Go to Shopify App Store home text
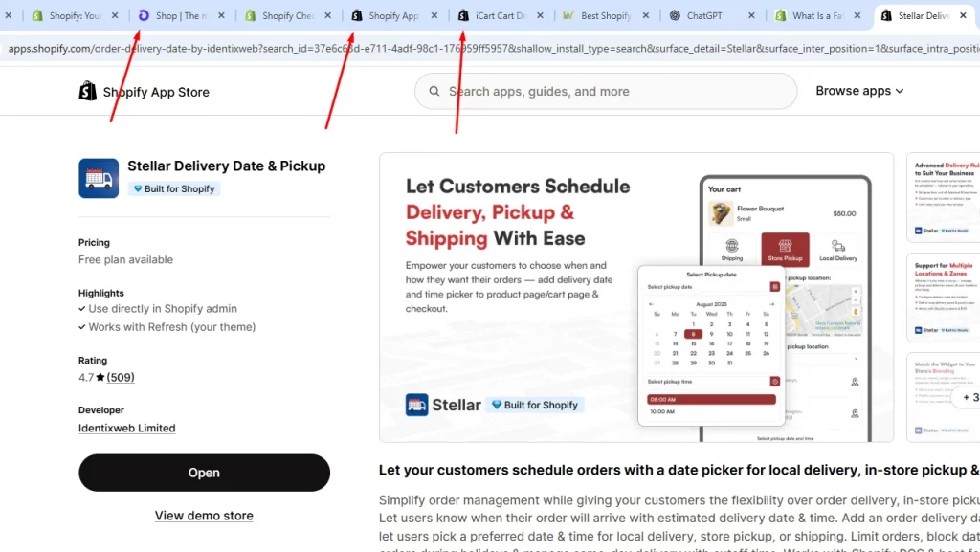Screen dimensions: 980x552 pyautogui.click(x=156, y=92)
